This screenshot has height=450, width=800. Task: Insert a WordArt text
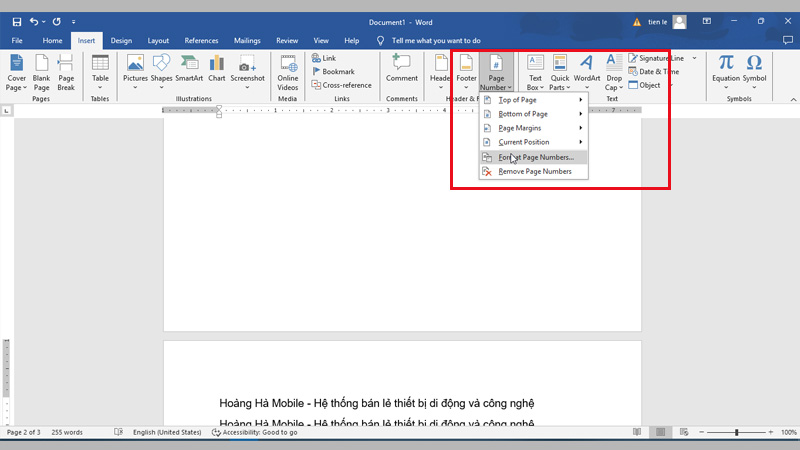(587, 68)
